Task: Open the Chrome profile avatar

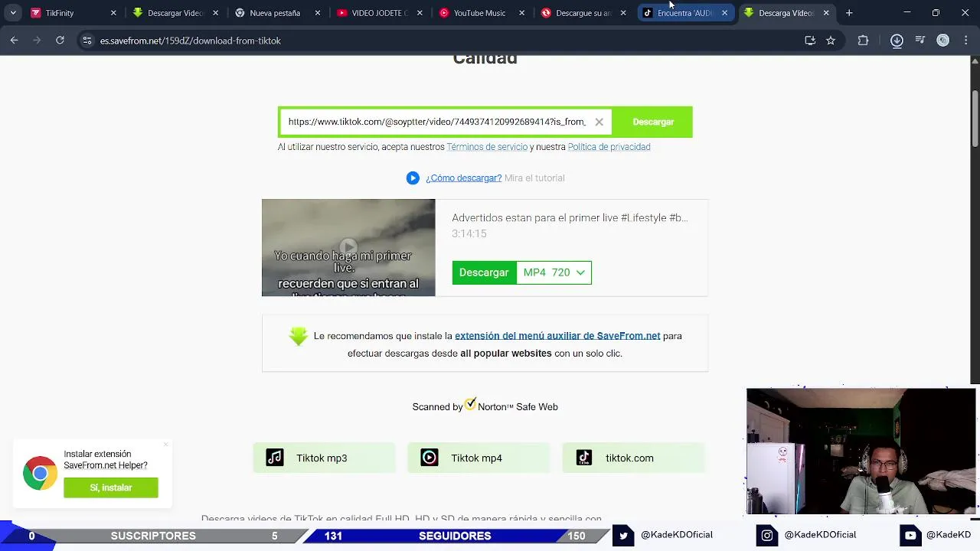Action: 943,41
